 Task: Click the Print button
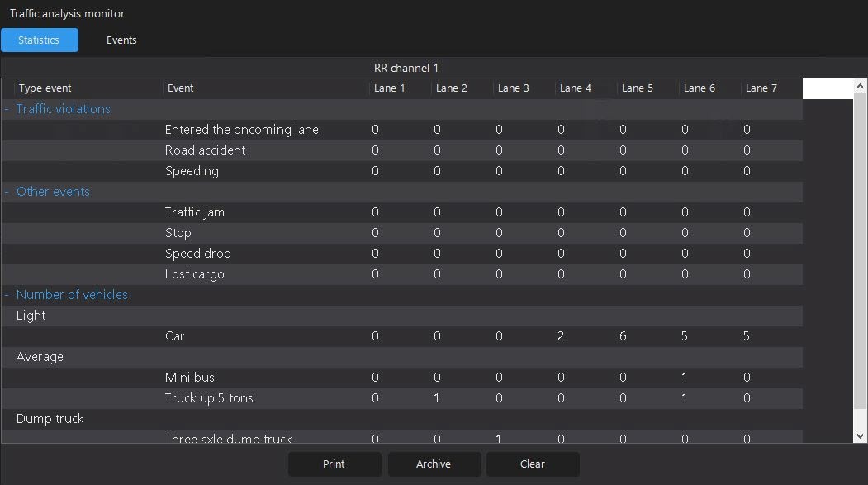(x=334, y=464)
